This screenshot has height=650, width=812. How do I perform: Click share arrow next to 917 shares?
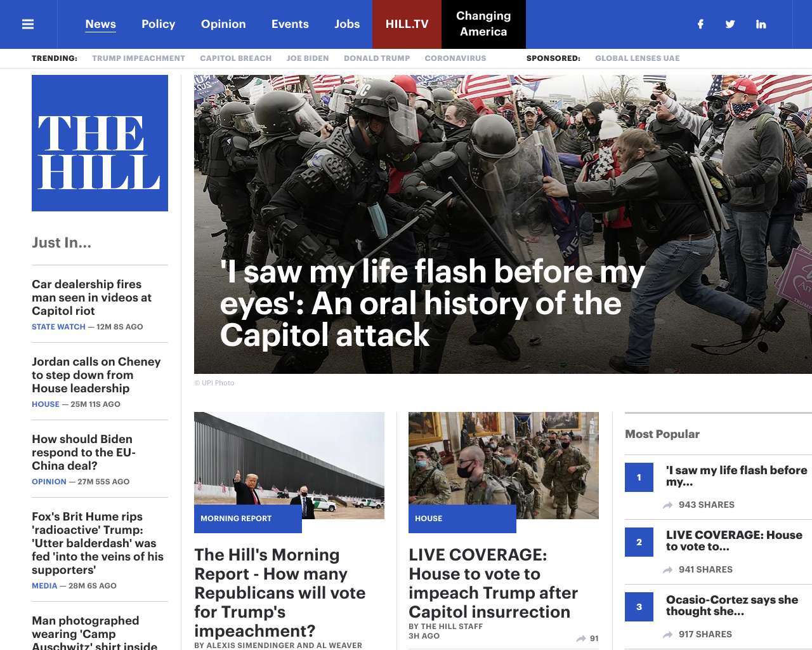pyautogui.click(x=668, y=635)
